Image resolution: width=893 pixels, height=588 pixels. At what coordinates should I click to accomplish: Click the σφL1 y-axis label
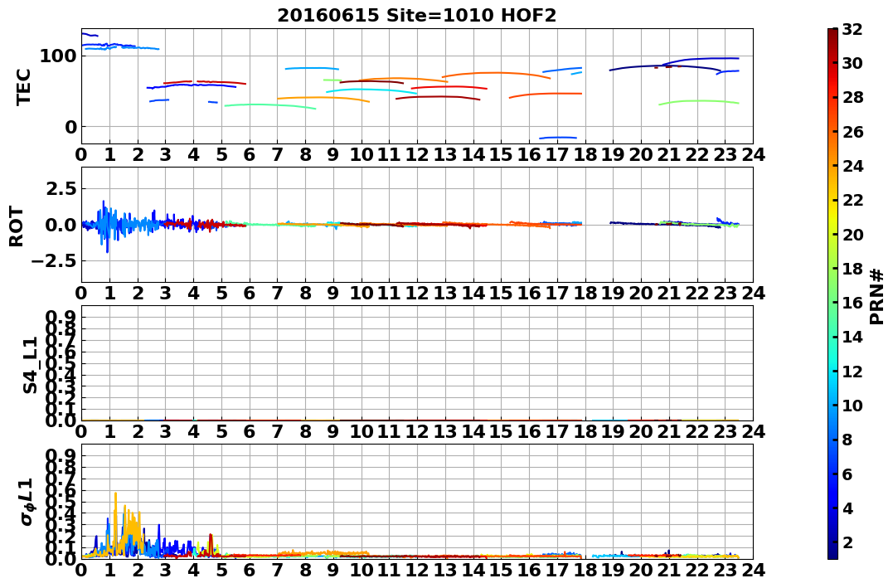pyautogui.click(x=27, y=502)
